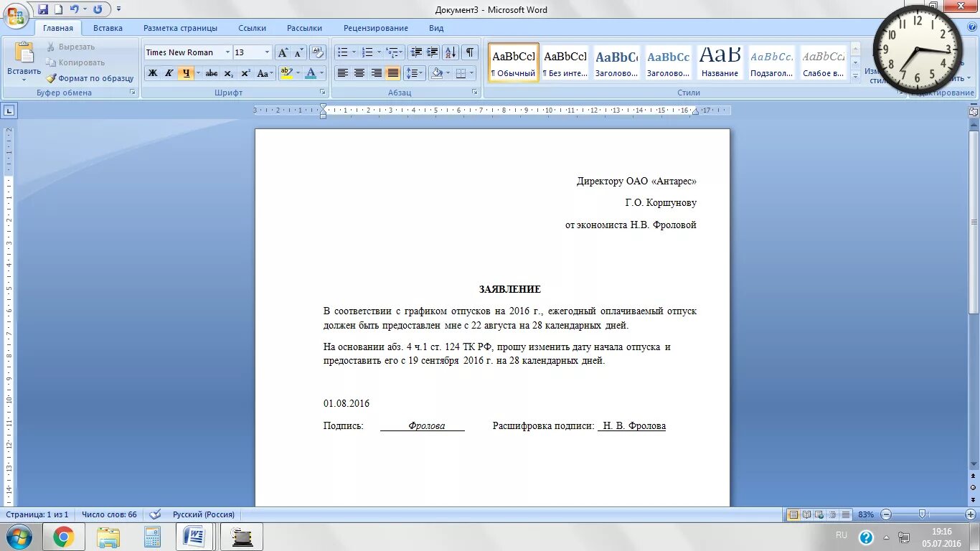Switch to the Вставка ribbon tab
The width and height of the screenshot is (980, 551).
point(108,28)
